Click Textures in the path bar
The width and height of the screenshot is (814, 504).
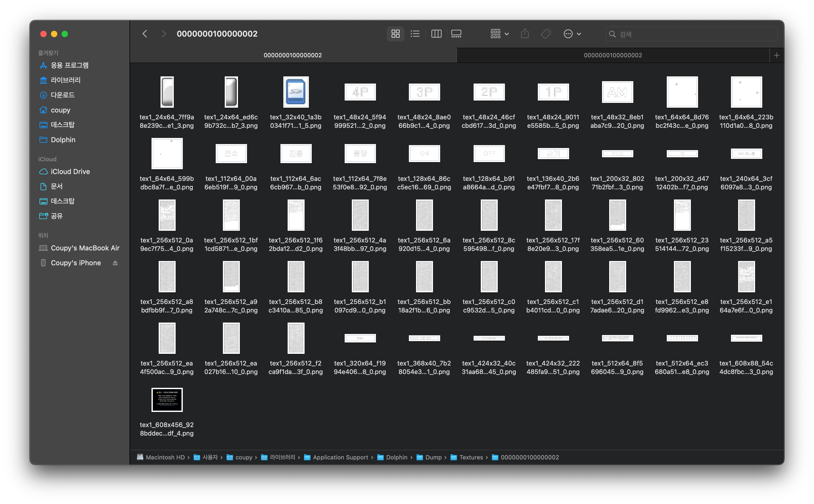pos(471,457)
